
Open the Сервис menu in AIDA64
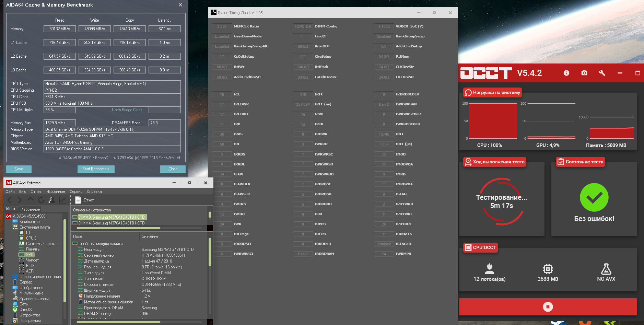76,191
